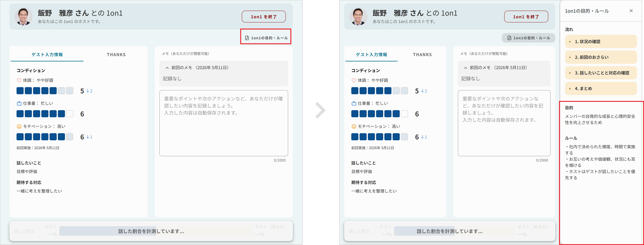Click the 1on1の目的・ルール button in right screenshot
The width and height of the screenshot is (644, 245).
pyautogui.click(x=529, y=38)
